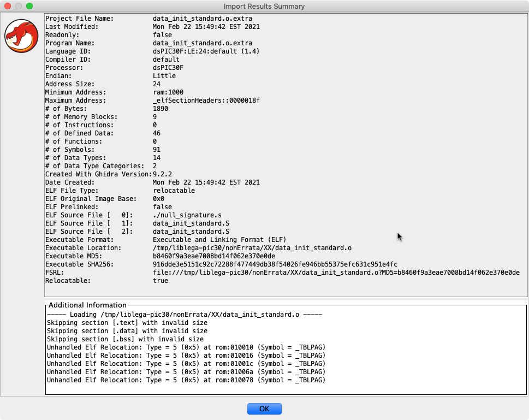Viewport: 529px width, 420px height.
Task: Click the # of Bytes value 1890
Action: click(161, 108)
